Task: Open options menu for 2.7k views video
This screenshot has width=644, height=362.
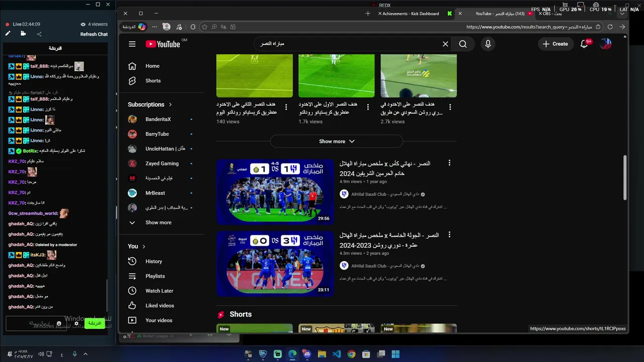Action: pos(450,107)
